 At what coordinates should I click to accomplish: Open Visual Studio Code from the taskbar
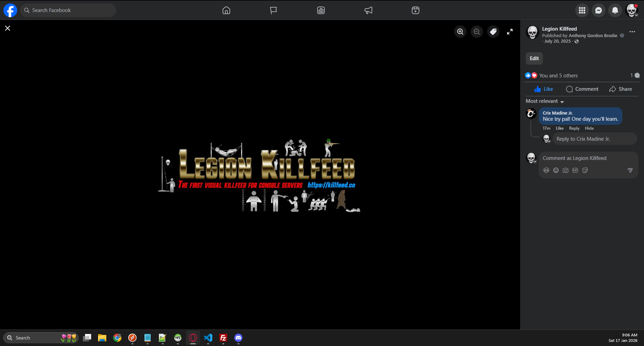(208, 338)
